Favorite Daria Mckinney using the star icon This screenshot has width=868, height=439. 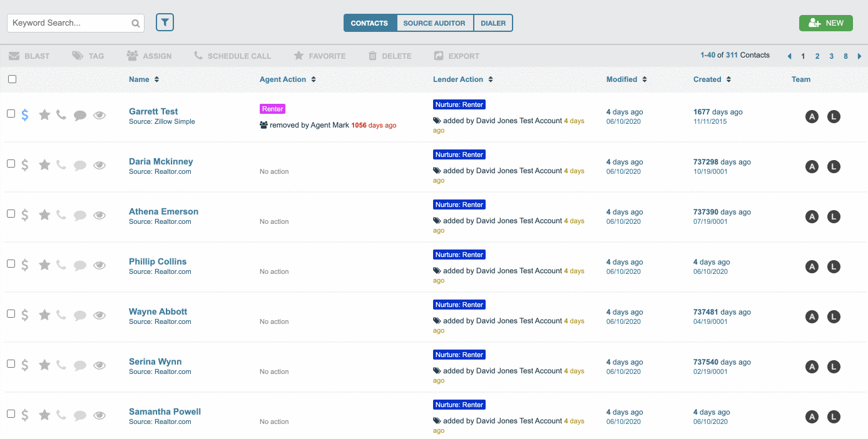click(44, 165)
